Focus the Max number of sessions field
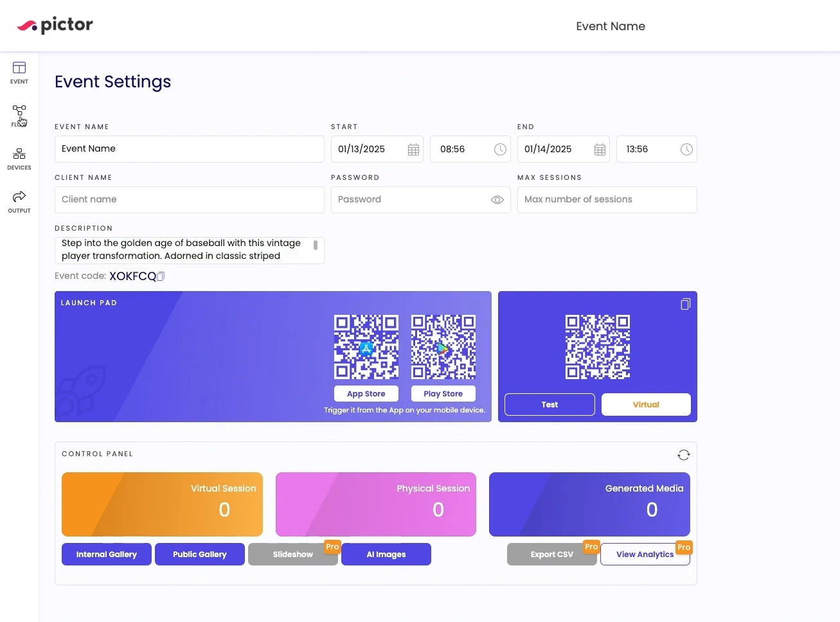 (607, 200)
